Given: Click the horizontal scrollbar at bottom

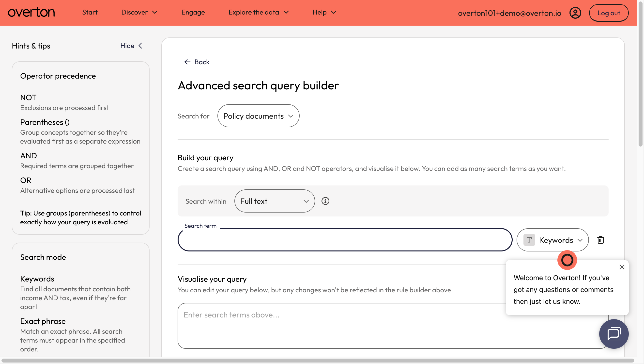Looking at the screenshot, I should pyautogui.click(x=318, y=361).
